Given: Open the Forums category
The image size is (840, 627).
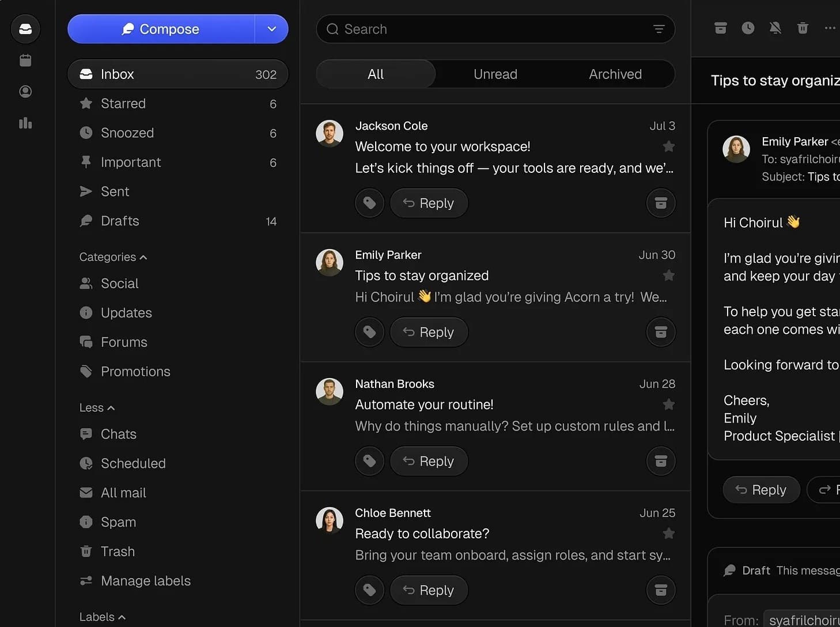Looking at the screenshot, I should point(178,342).
